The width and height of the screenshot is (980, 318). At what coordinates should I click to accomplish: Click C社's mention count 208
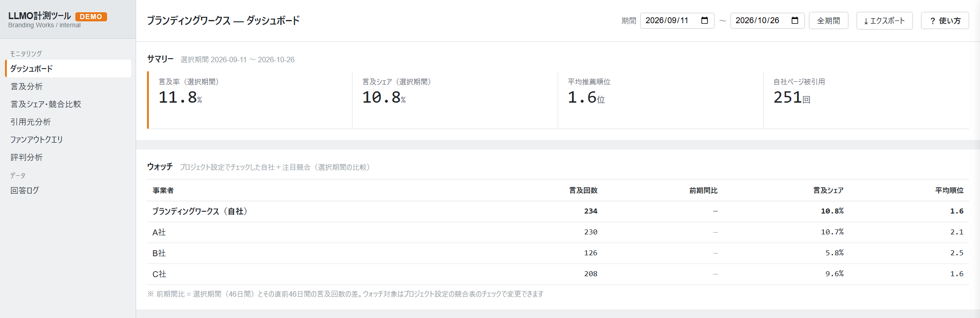591,274
